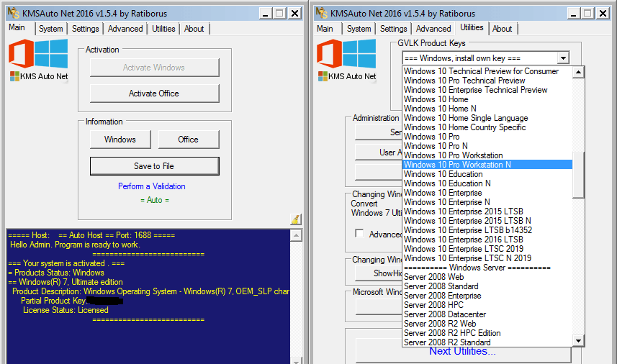Viewport: 617px width, 364px height.
Task: Open the Settings tab in the left window
Action: point(86,29)
